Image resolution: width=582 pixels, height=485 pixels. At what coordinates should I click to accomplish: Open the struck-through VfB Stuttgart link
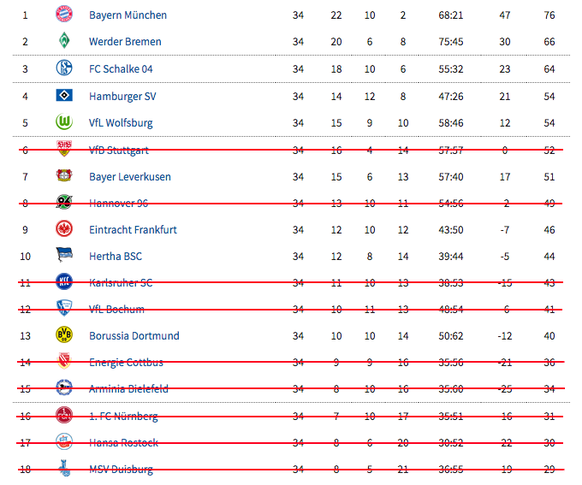click(119, 150)
